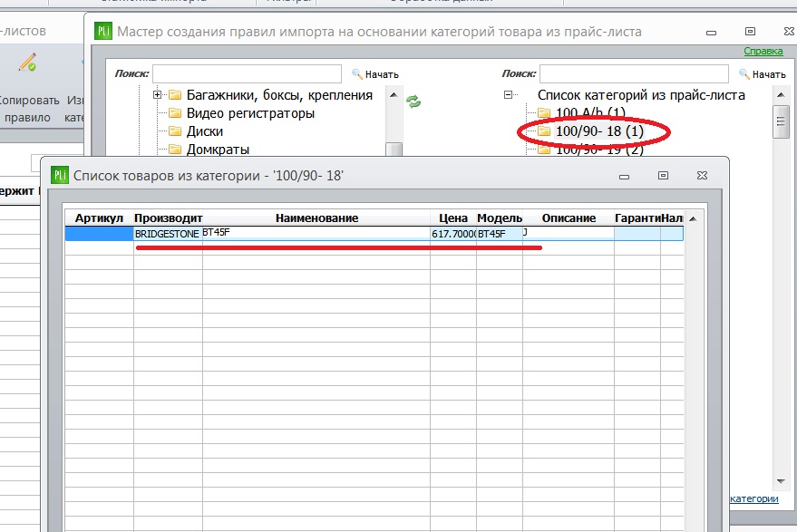Select the 100/90- 18 (1) category

599,131
